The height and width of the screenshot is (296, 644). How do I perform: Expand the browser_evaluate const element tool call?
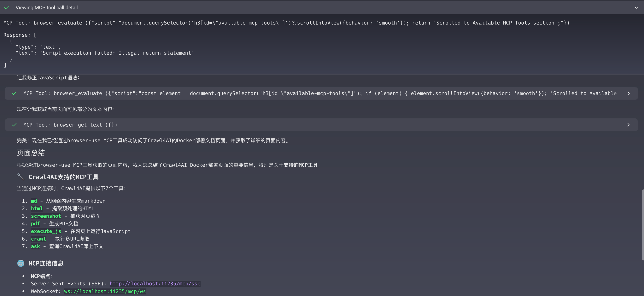pyautogui.click(x=629, y=94)
